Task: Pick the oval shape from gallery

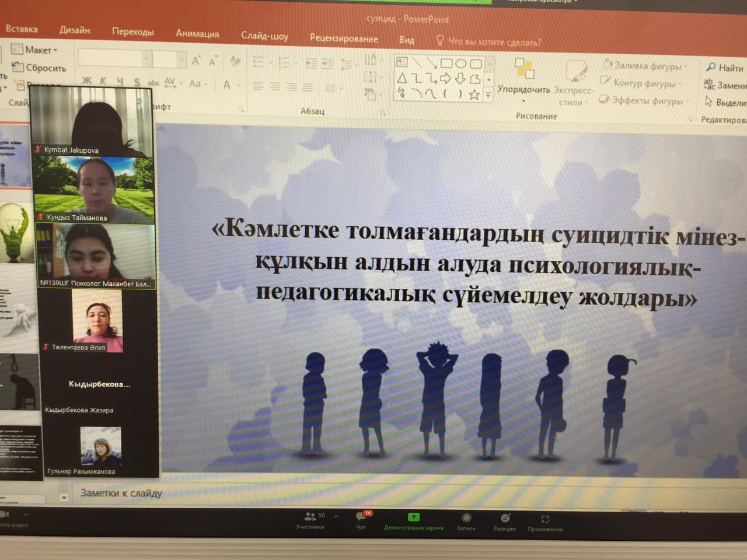Action: pyautogui.click(x=460, y=63)
